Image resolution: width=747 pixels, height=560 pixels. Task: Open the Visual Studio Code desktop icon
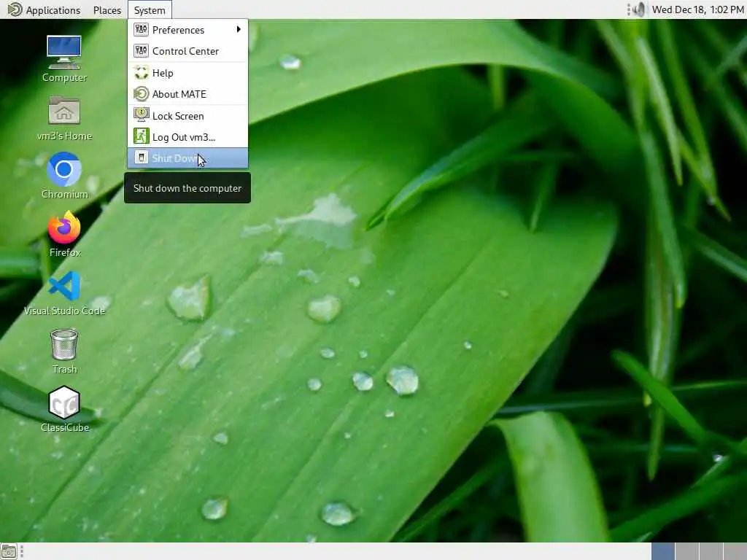click(64, 286)
